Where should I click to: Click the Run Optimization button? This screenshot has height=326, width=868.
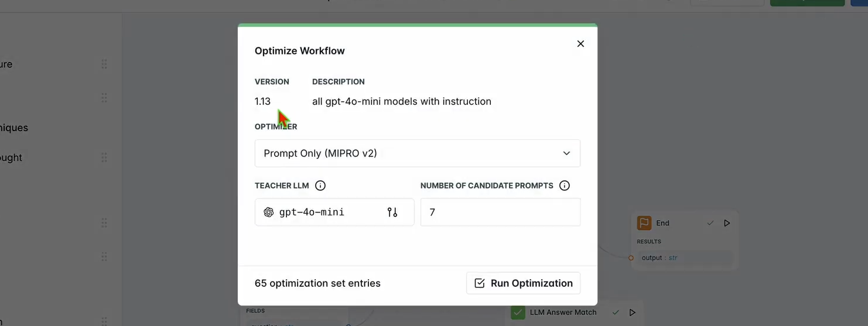coord(523,283)
